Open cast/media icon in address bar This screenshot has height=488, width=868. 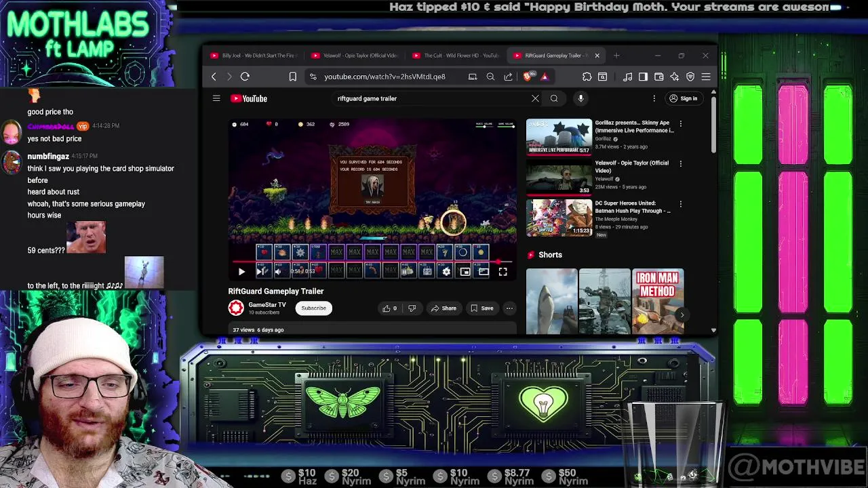click(x=473, y=77)
